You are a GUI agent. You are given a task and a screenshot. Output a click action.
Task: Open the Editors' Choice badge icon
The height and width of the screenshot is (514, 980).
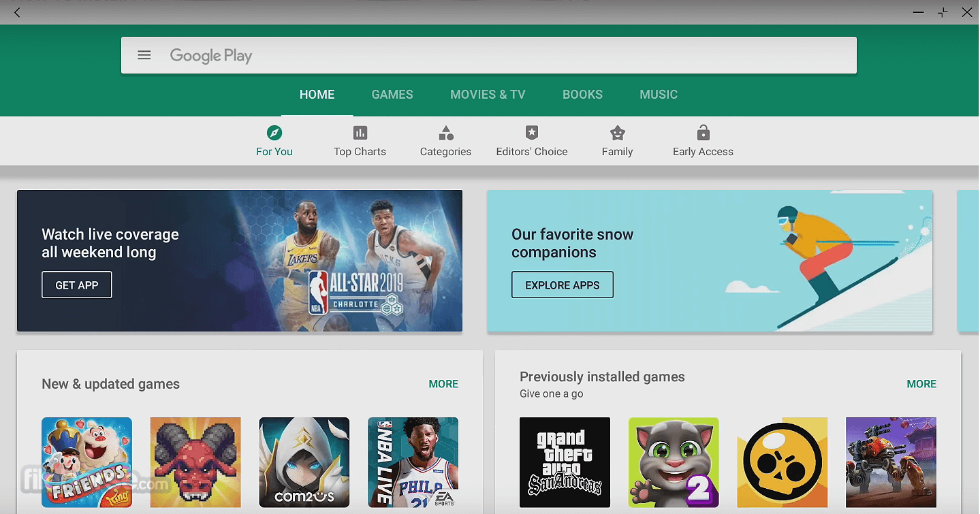pos(532,133)
